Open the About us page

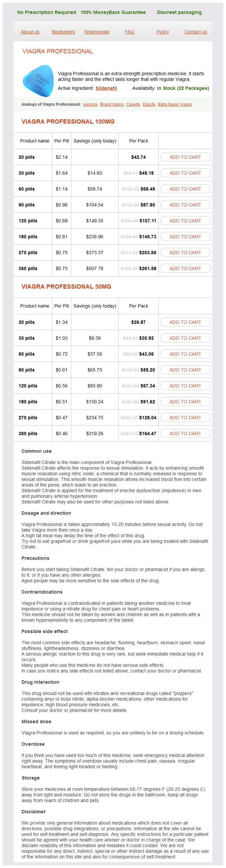point(30,32)
